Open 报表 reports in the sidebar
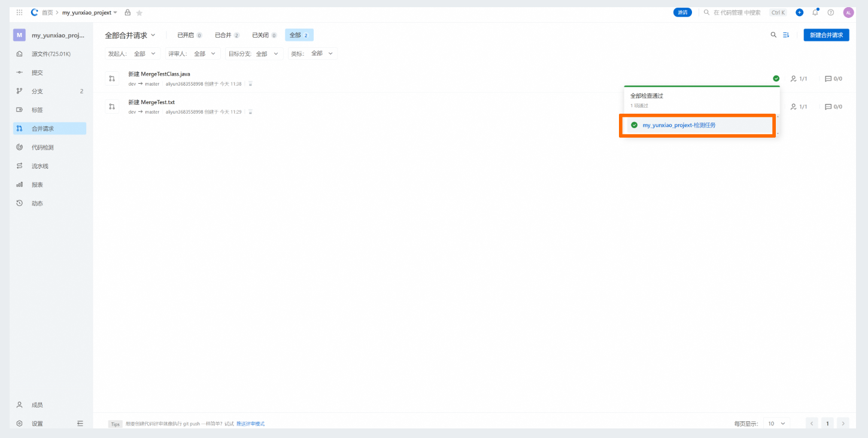 (50, 184)
